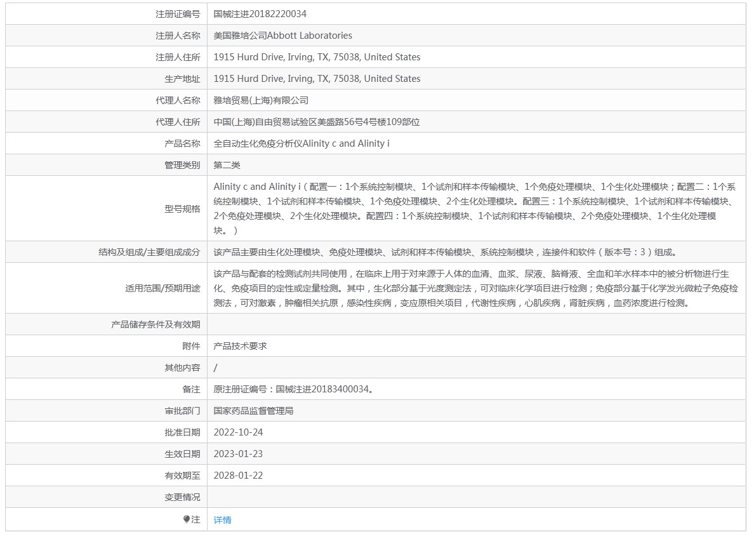
Task: Select the 型号规格 configuration description text
Action: 475,209
